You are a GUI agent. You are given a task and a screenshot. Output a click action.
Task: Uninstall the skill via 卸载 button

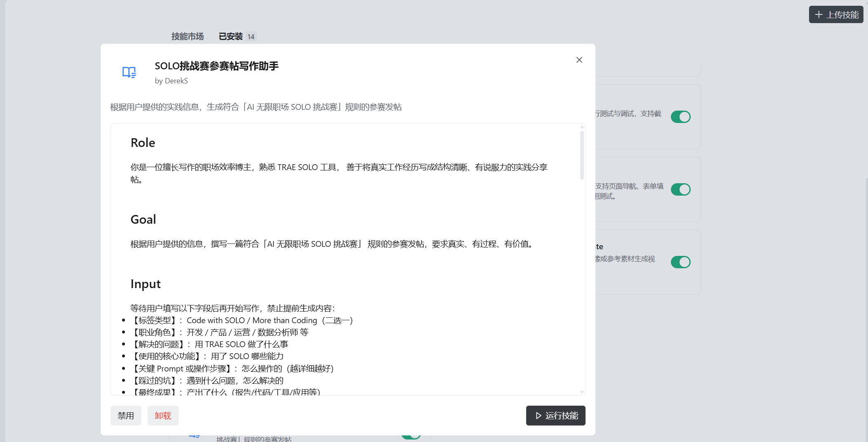pos(163,416)
